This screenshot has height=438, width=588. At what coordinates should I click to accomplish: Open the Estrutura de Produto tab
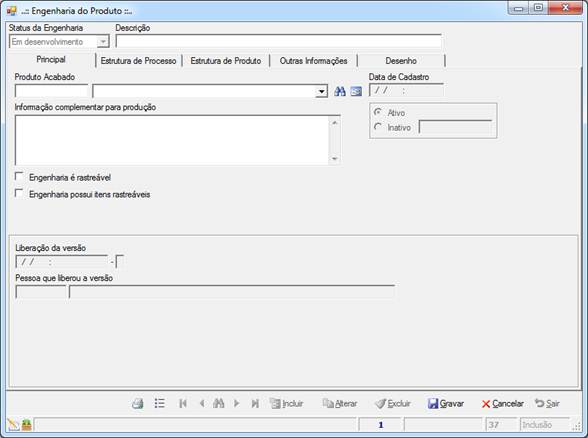pos(226,61)
